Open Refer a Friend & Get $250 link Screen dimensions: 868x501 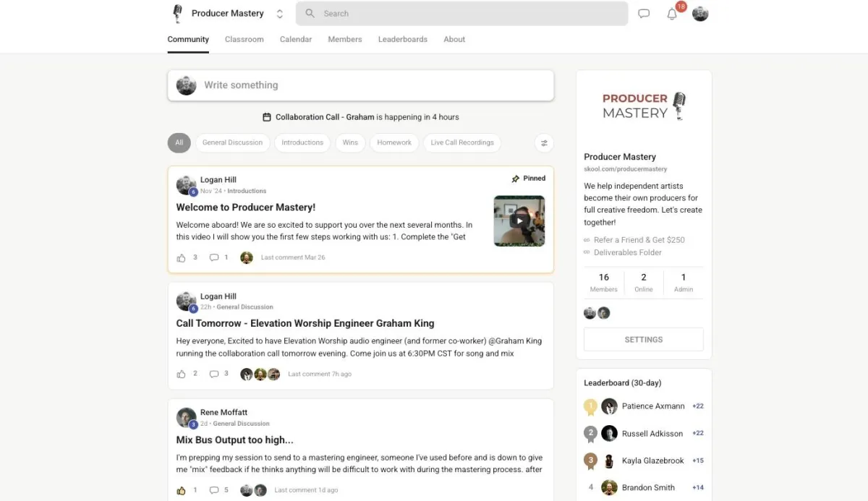coord(639,240)
